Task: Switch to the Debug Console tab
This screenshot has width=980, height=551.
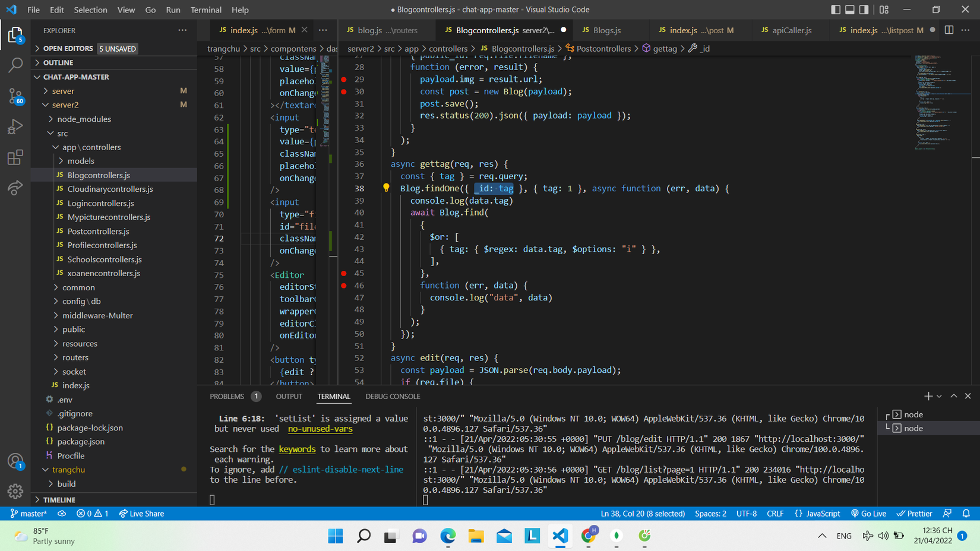Action: 393,397
